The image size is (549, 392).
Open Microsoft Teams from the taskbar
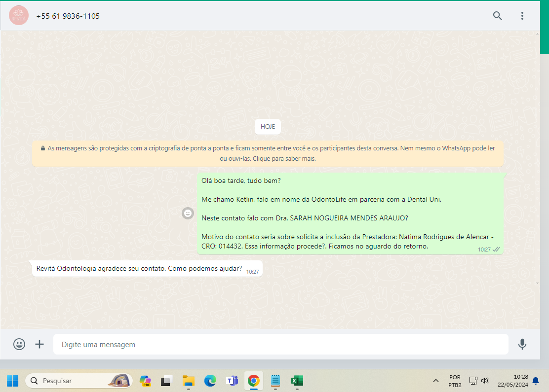tap(232, 381)
